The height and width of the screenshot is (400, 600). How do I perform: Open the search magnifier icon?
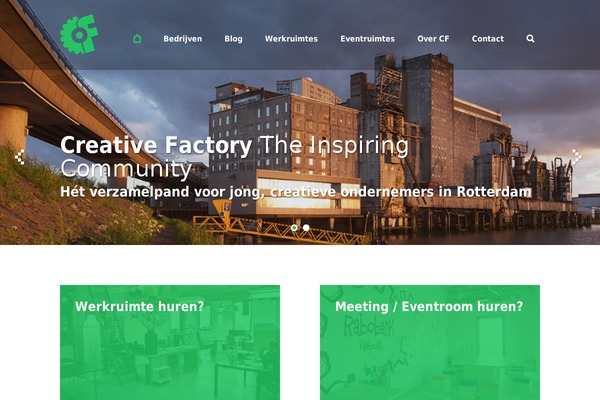pyautogui.click(x=530, y=39)
